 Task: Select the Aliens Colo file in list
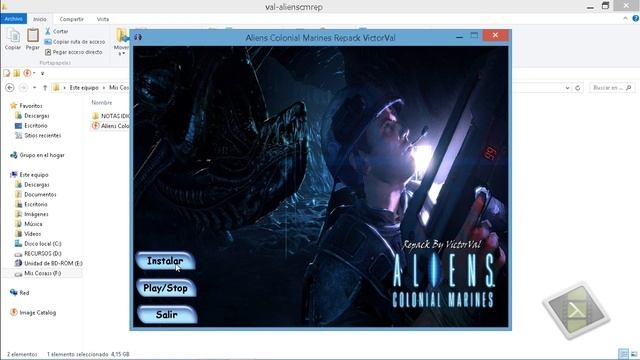(x=111, y=126)
